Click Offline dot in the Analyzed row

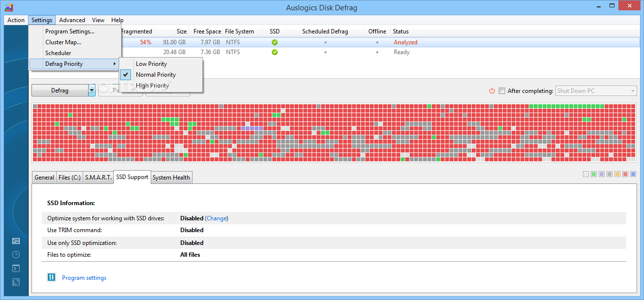click(377, 42)
